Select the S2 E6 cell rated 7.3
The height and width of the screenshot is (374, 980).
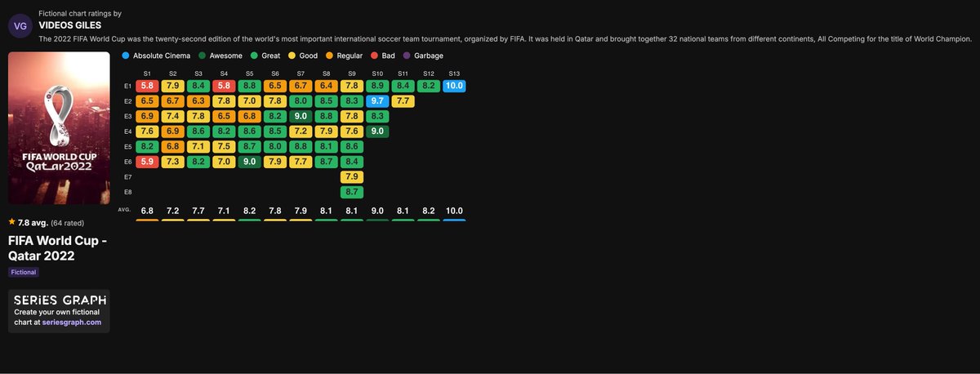coord(172,162)
